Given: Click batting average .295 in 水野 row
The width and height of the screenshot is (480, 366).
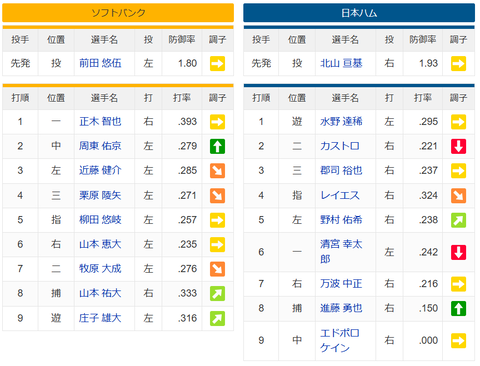Looking at the screenshot, I should 428,122.
